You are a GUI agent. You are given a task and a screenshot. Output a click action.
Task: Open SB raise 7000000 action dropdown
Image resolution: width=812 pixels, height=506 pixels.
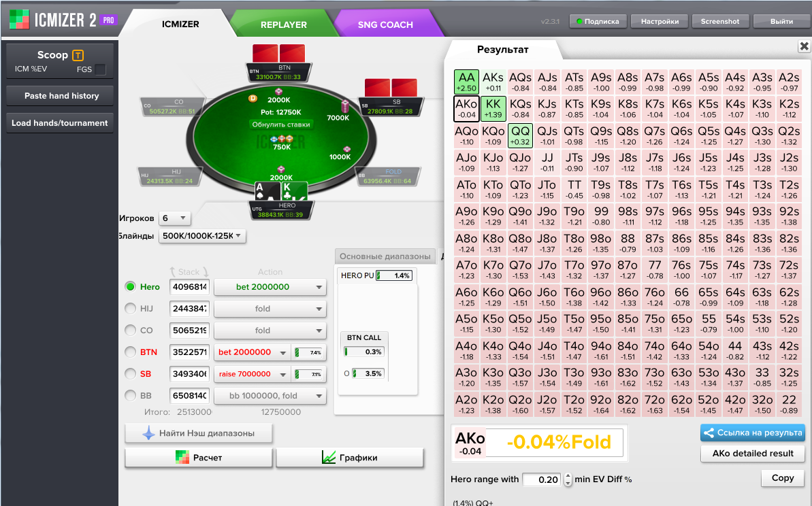[x=253, y=374]
